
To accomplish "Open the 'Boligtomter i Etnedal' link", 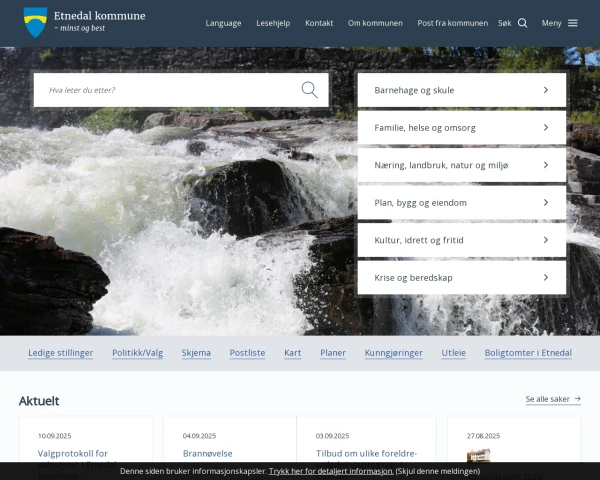I will point(527,353).
